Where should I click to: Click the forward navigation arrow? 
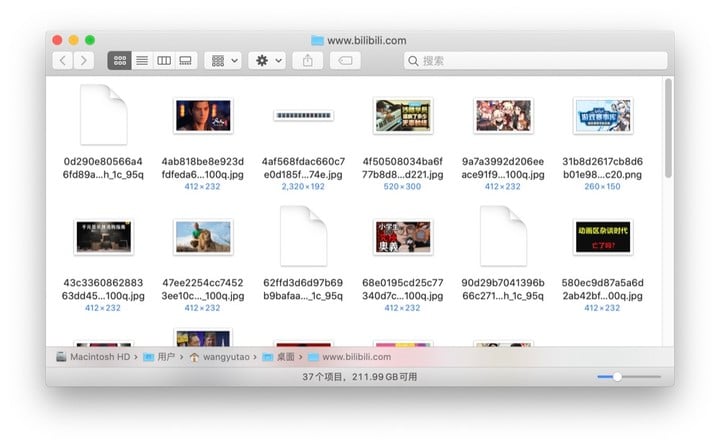click(84, 61)
